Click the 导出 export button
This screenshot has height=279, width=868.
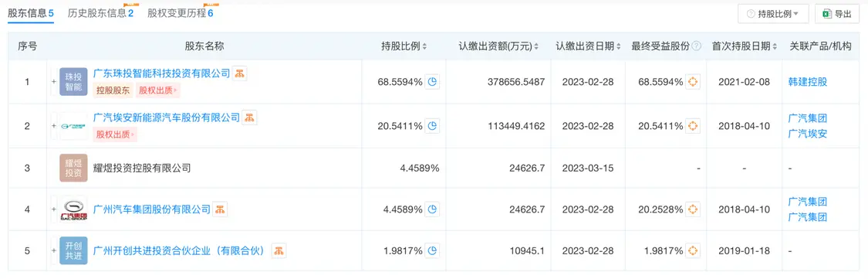click(x=836, y=15)
